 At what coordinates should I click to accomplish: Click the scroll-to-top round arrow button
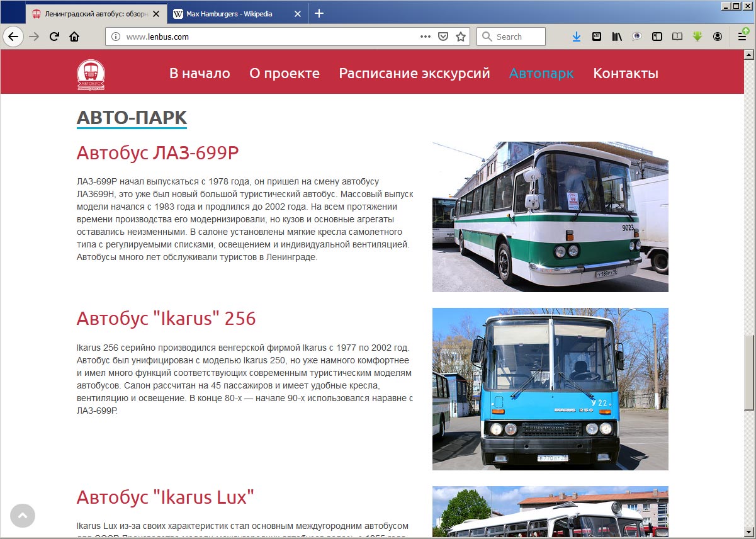[23, 516]
